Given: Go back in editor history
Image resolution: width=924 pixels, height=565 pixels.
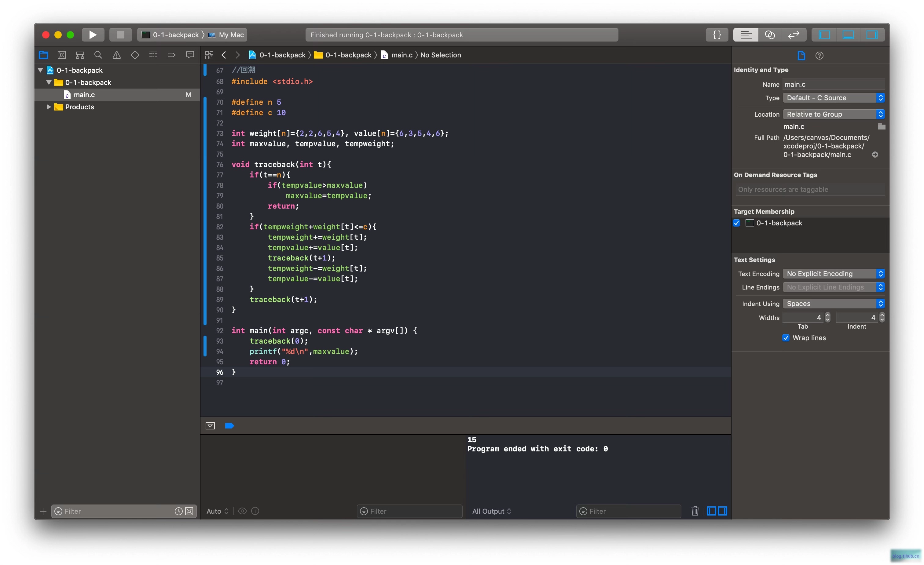Looking at the screenshot, I should [224, 55].
